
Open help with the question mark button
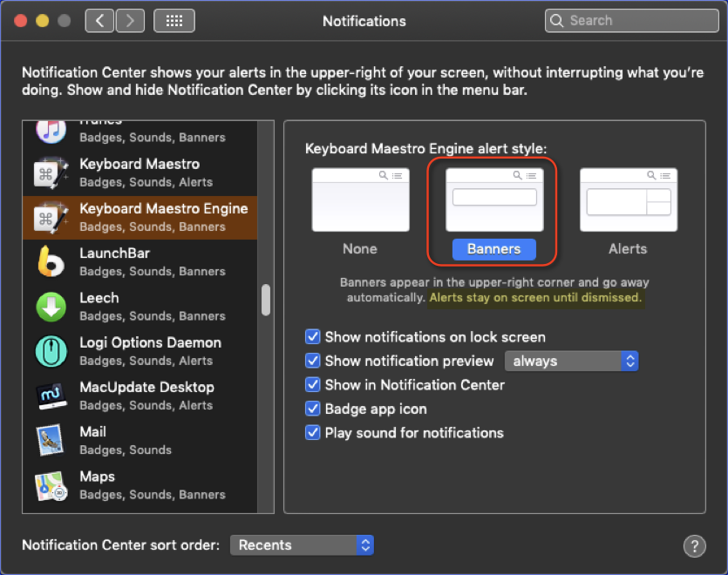pos(695,546)
